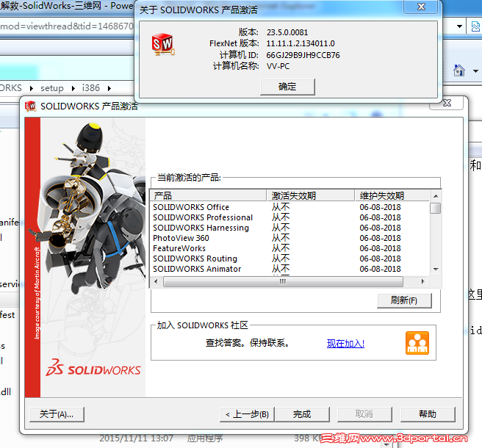Click the version number 23.5.0.0081
Screen dimensions: 482x448
287,32
